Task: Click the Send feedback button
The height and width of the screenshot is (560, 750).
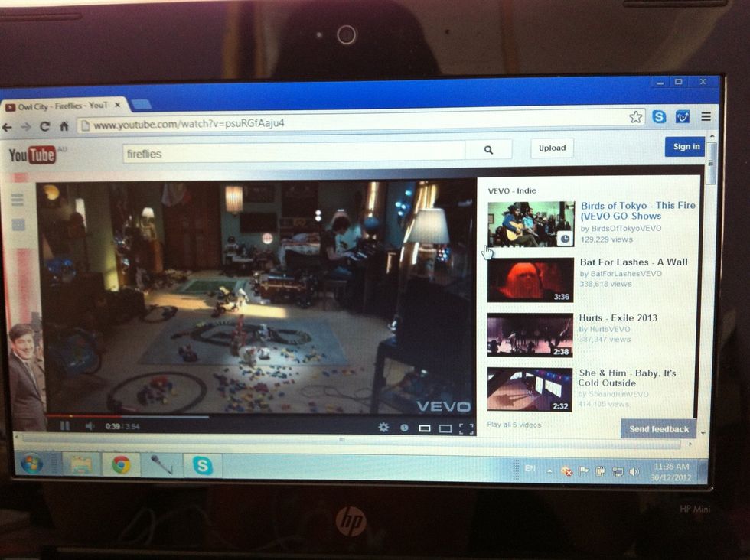Action: point(659,429)
